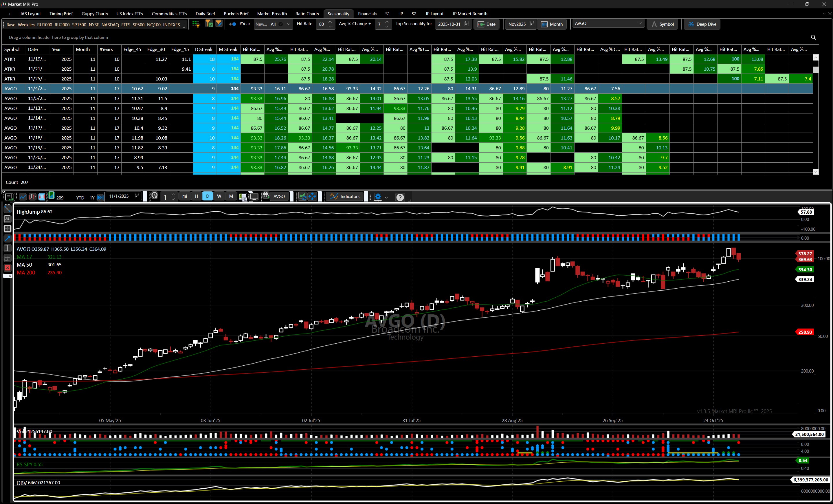
Task: Click the search magnifier above the table
Action: click(813, 38)
